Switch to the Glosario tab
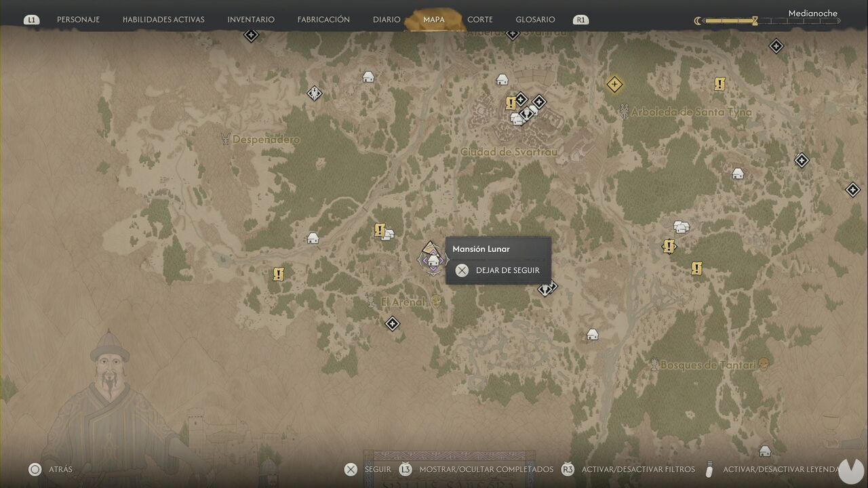This screenshot has width=868, height=488. pyautogui.click(x=535, y=20)
